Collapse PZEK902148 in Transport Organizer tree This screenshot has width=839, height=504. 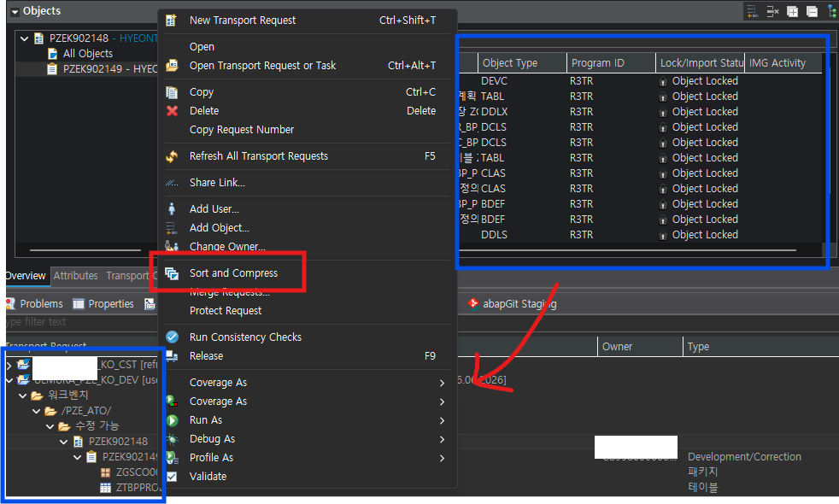64,442
